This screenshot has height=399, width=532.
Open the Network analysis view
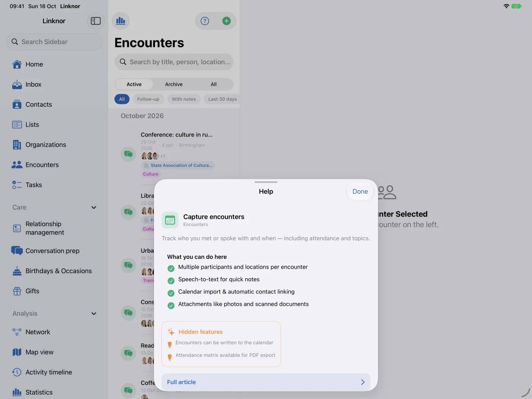(x=54, y=332)
